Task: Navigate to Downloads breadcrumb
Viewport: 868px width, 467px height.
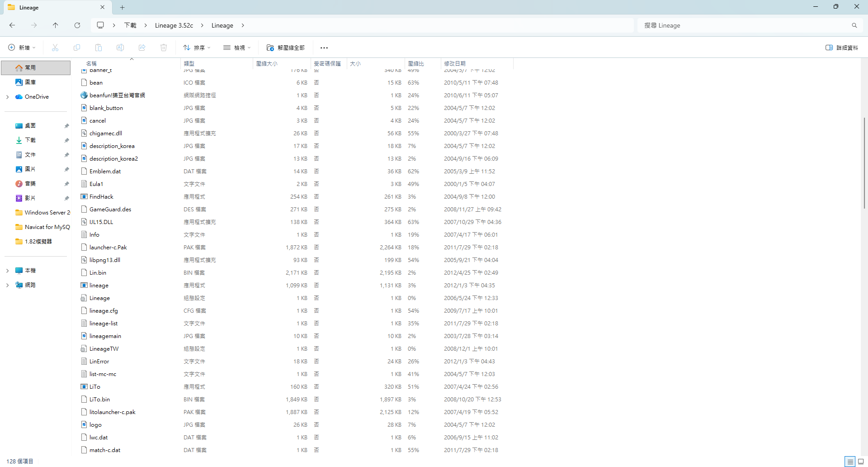Action: (x=130, y=25)
